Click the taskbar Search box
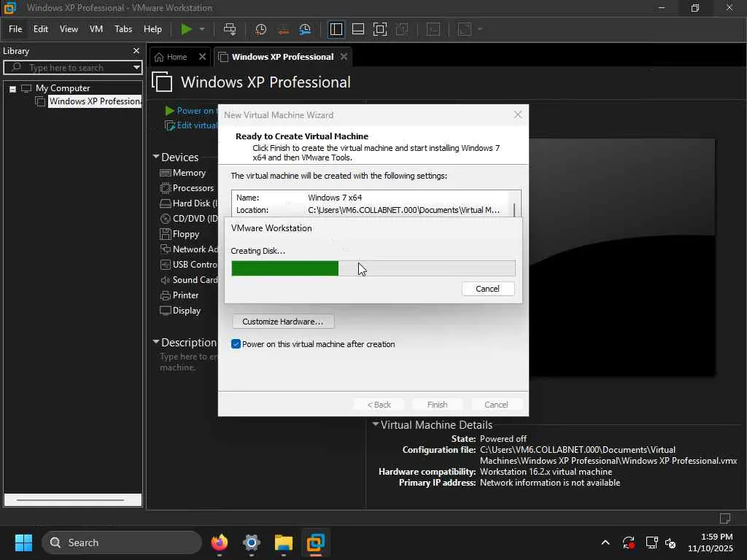Viewport: 747px width, 560px height. [122, 542]
